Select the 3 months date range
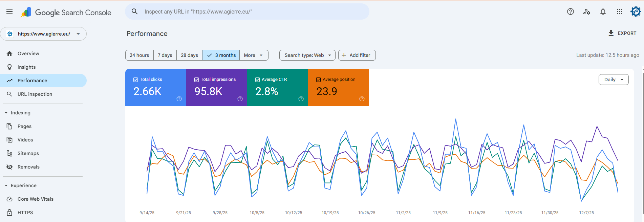The image size is (644, 222). 221,55
